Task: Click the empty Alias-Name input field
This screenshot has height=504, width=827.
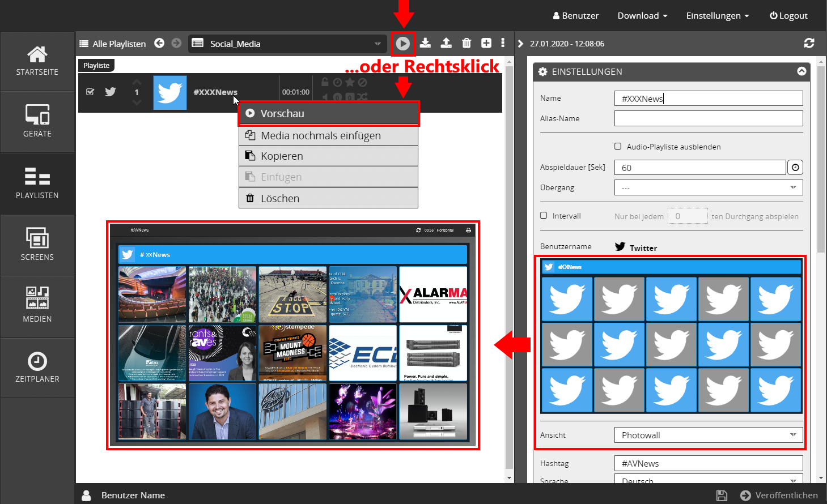Action: pyautogui.click(x=709, y=118)
